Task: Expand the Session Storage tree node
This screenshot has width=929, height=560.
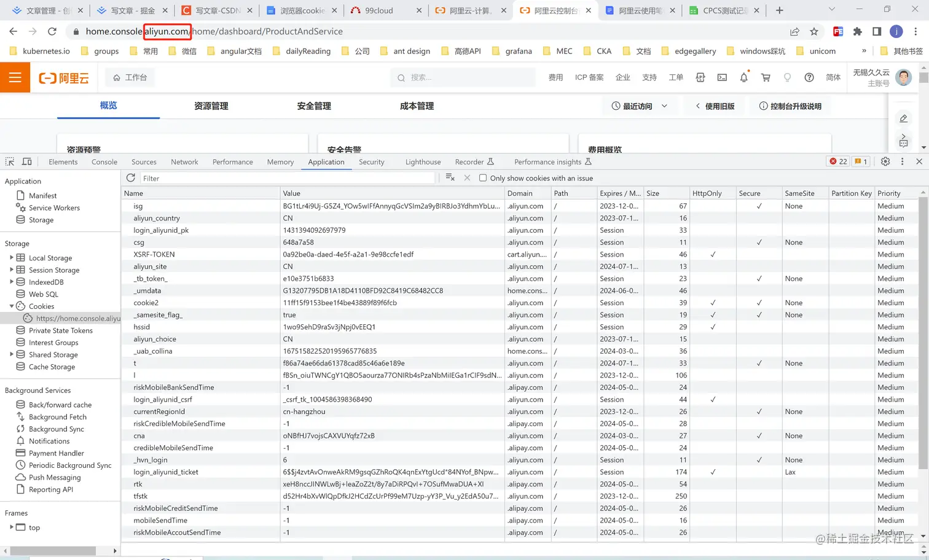Action: [11, 270]
